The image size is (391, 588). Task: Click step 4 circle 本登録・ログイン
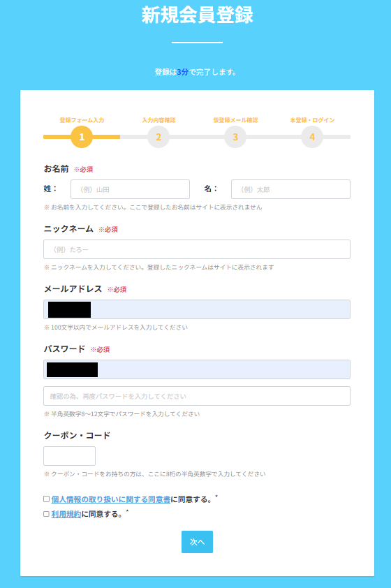[x=312, y=137]
